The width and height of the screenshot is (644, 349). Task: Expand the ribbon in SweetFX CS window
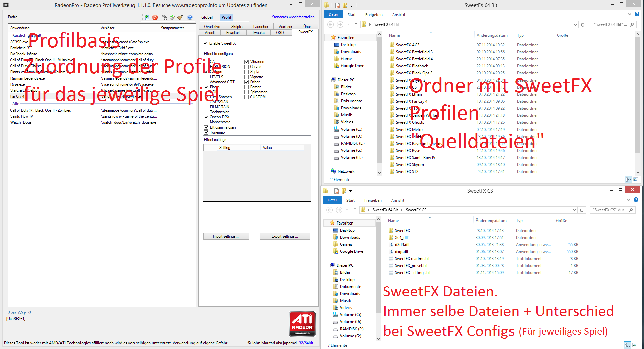(629, 200)
